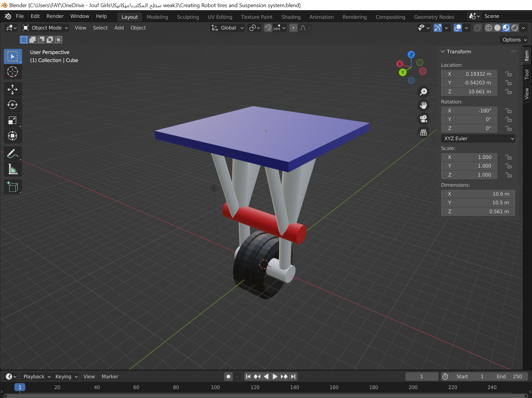This screenshot has width=532, height=398.
Task: Click the Z axis on navigation gizmo
Action: [x=411, y=54]
